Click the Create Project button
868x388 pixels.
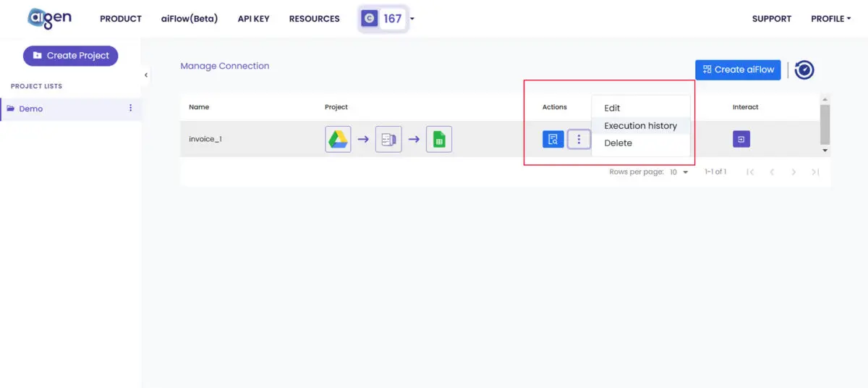tap(71, 55)
